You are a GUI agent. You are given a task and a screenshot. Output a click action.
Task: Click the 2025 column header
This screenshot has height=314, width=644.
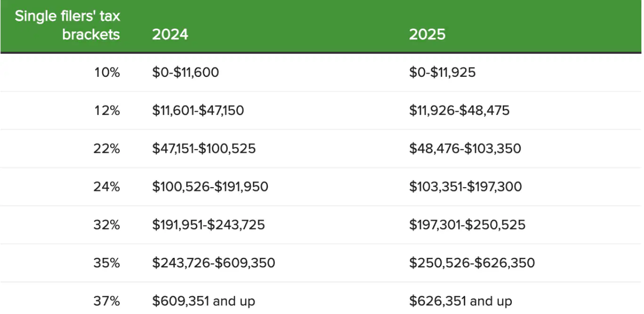point(427,34)
